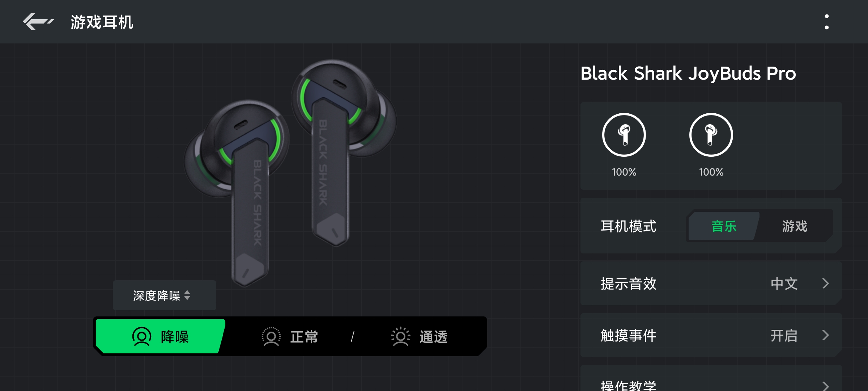The width and height of the screenshot is (868, 391).
Task: Expand 操作教学 row via chevron
Action: point(825,386)
